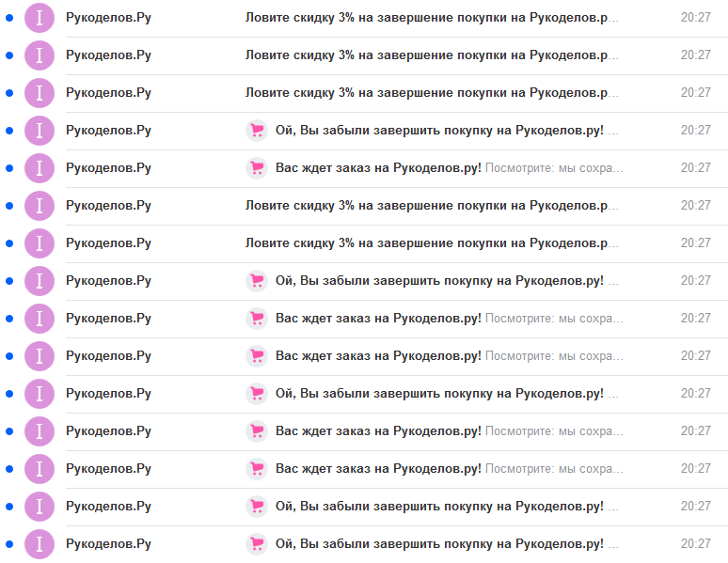
Task: Click the sender avatar of the bottom email
Action: (x=39, y=544)
